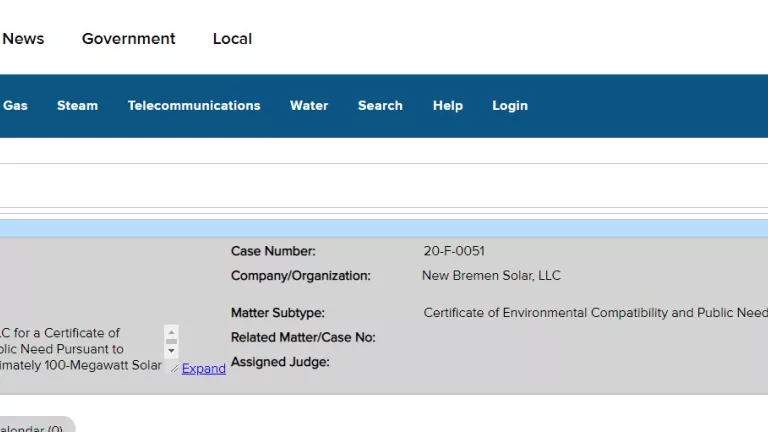Screen dimensions: 768x432
Task: Click the description box scroll-down arrow
Action: [171, 351]
